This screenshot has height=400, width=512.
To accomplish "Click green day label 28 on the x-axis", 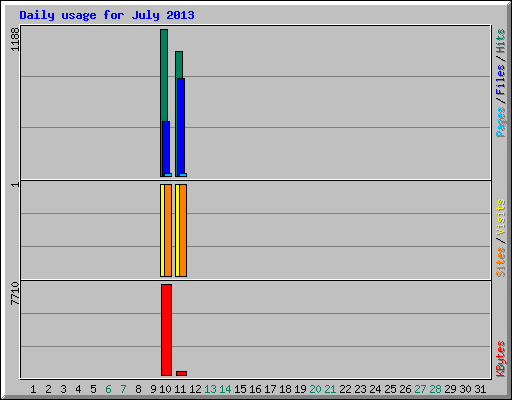I will [435, 389].
